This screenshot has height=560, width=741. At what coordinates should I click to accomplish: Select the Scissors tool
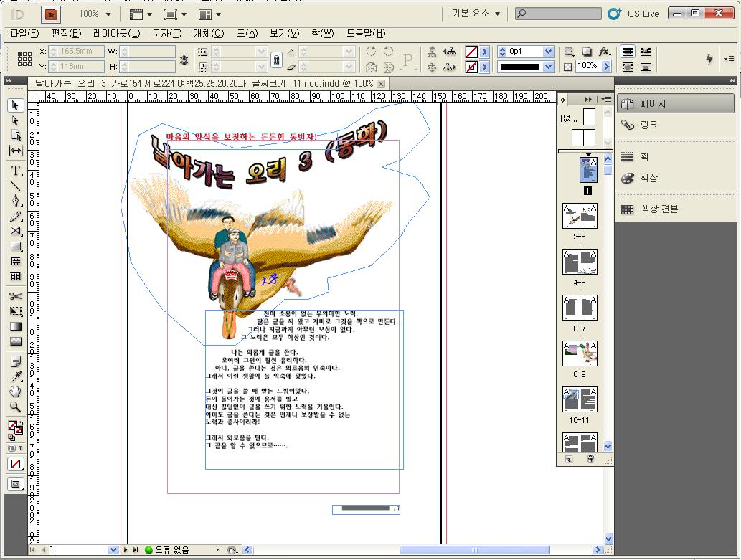pyautogui.click(x=16, y=296)
